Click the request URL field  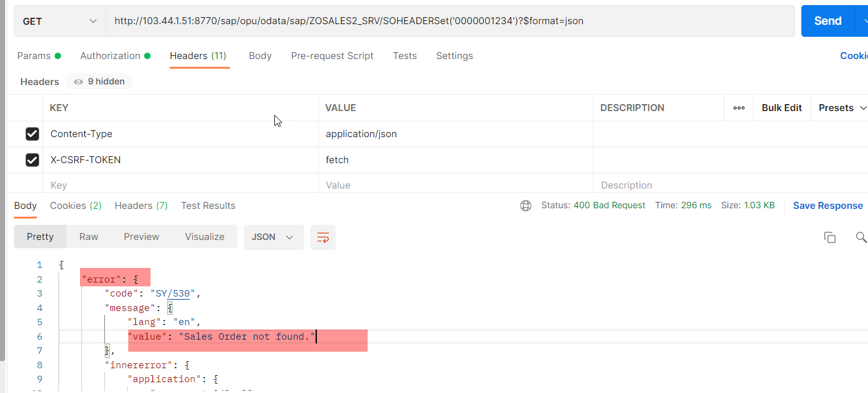(x=450, y=21)
